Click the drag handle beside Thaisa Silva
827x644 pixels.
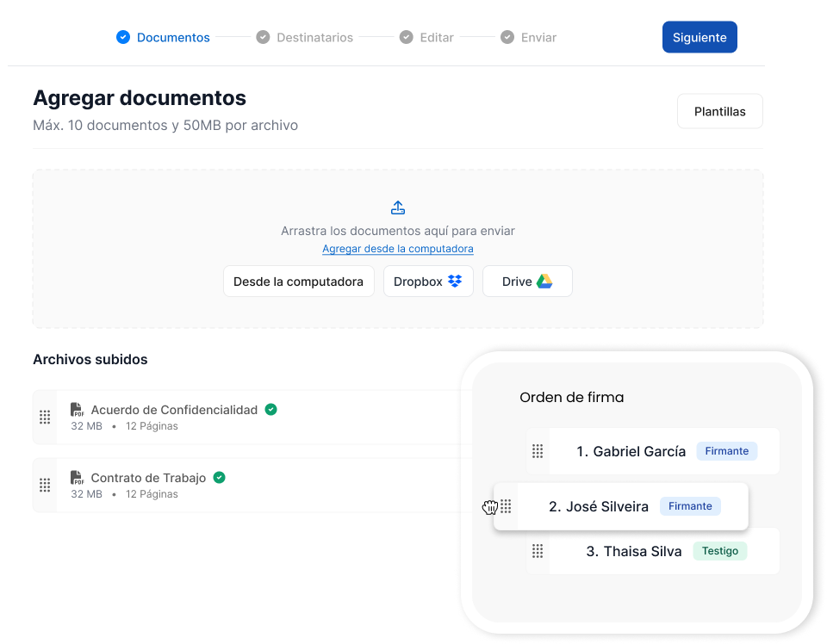point(538,550)
